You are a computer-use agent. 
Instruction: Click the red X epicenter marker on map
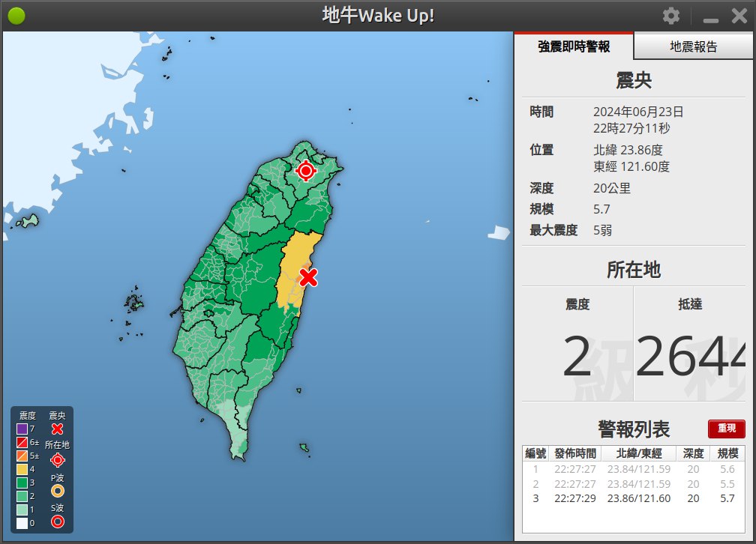tap(308, 278)
